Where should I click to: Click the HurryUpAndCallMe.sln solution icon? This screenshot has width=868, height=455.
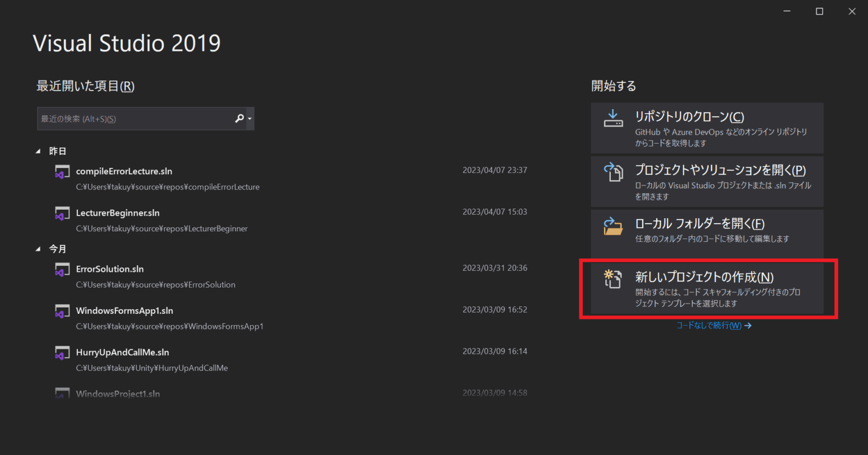point(62,353)
